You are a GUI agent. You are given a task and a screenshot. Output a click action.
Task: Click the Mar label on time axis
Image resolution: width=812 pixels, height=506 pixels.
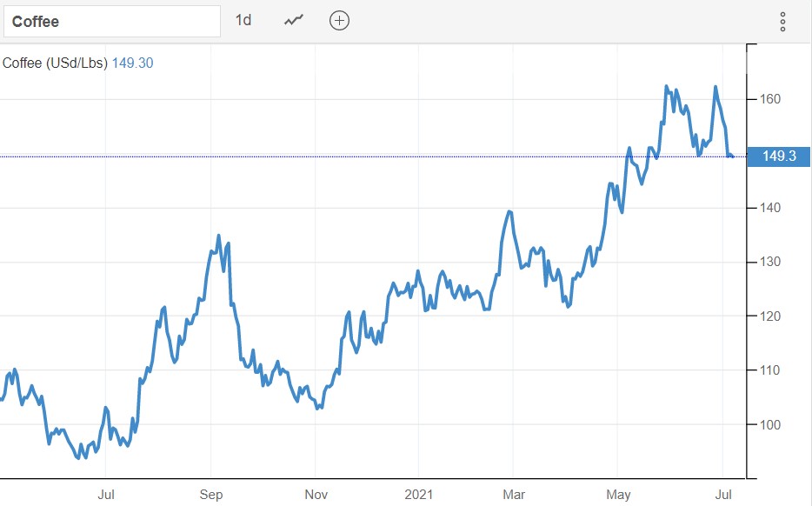point(514,495)
